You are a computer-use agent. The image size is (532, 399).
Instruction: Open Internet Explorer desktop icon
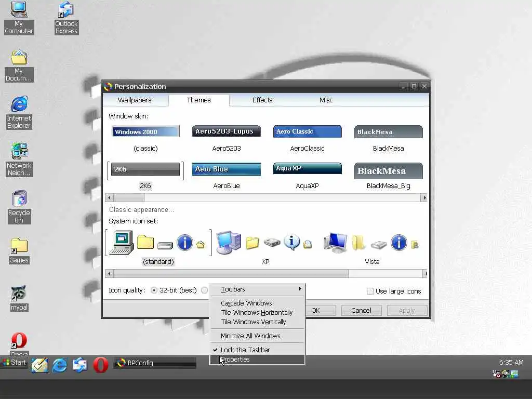pos(19,113)
